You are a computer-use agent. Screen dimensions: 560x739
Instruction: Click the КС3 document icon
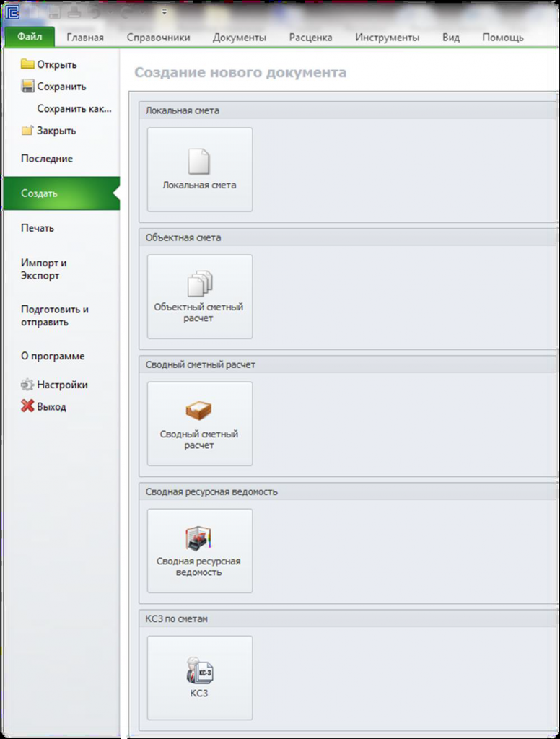coord(199,670)
